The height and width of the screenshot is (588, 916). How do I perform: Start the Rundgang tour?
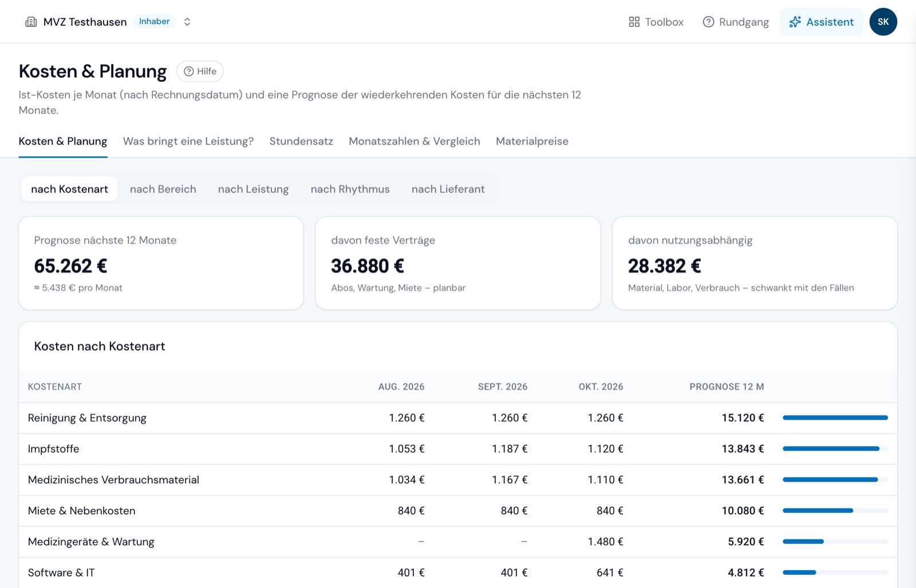736,22
